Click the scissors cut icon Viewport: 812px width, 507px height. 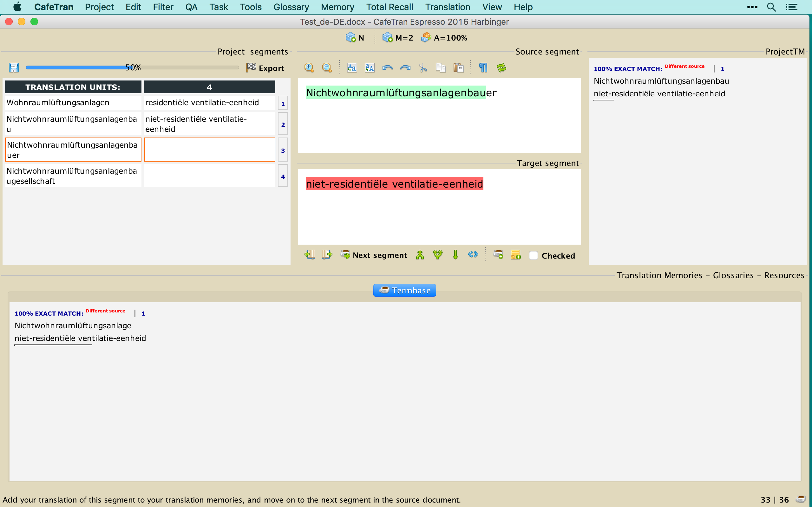[x=423, y=68]
